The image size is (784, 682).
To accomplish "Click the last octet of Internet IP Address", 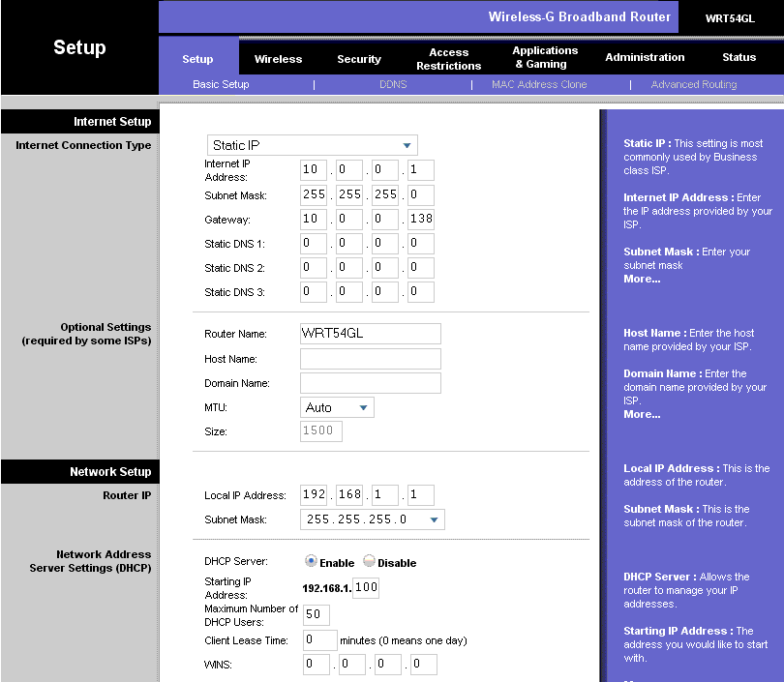I will point(420,170).
